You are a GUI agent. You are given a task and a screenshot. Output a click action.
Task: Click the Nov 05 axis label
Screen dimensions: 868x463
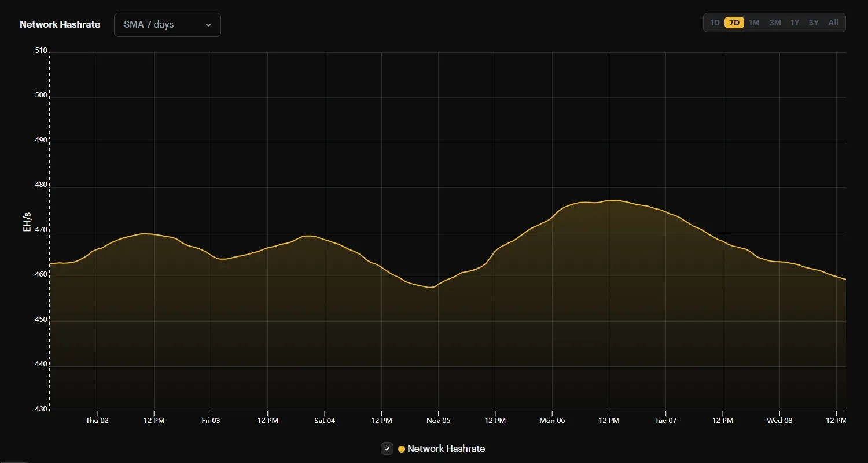[x=438, y=421]
